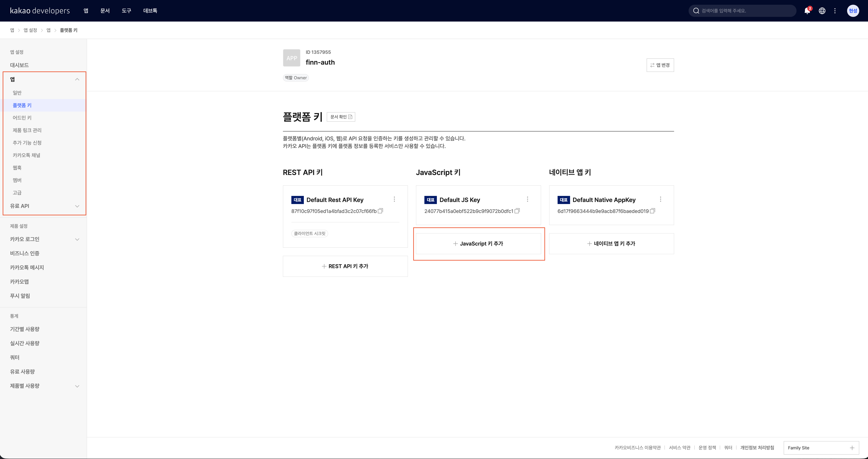Click the Default Rest API Key title
The image size is (868, 459).
click(335, 200)
